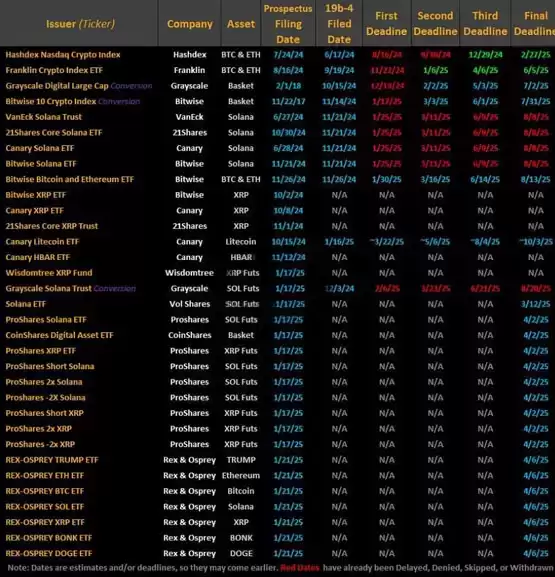Select the 'Proshares -2X Solana' row name

pyautogui.click(x=45, y=397)
